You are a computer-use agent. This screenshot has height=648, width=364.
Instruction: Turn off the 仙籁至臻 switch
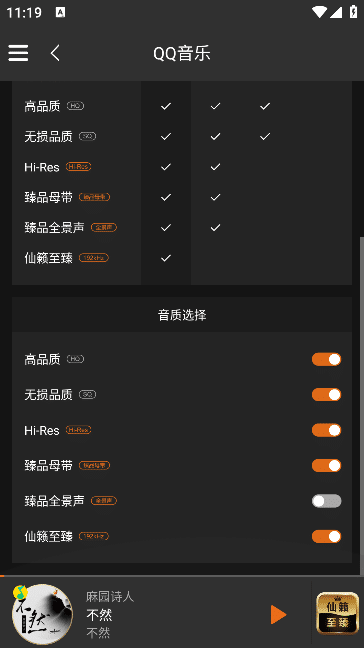[326, 536]
